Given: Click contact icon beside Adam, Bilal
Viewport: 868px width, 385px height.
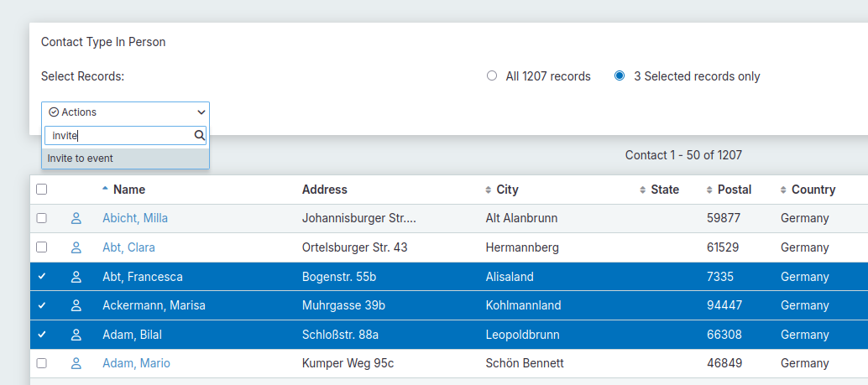Looking at the screenshot, I should [x=76, y=335].
